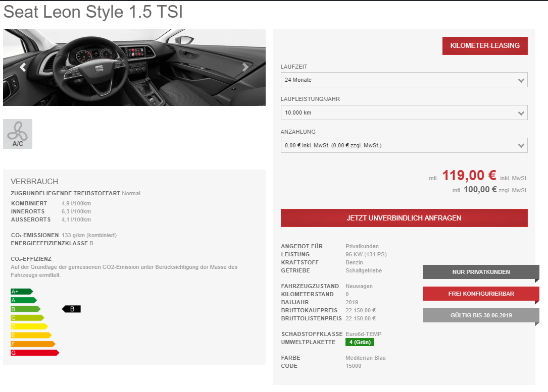The image size is (548, 392).
Task: Click the Frei konfigurierbar ribbon label
Action: pos(481,294)
